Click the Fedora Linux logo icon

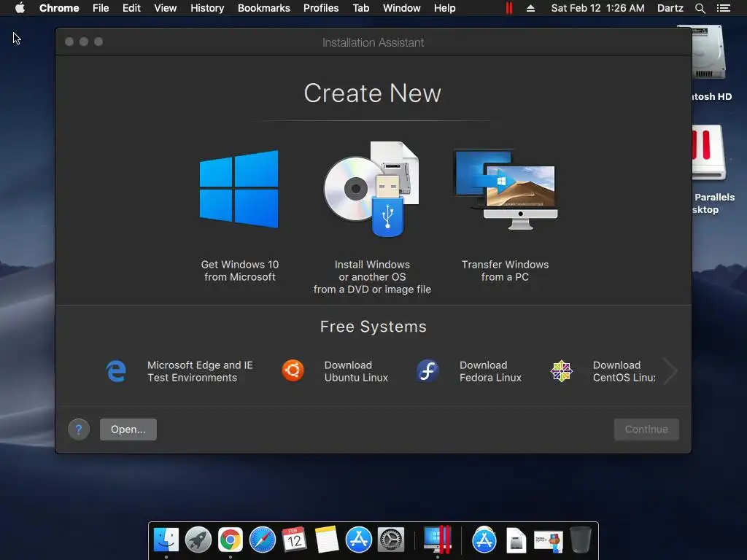(x=427, y=371)
